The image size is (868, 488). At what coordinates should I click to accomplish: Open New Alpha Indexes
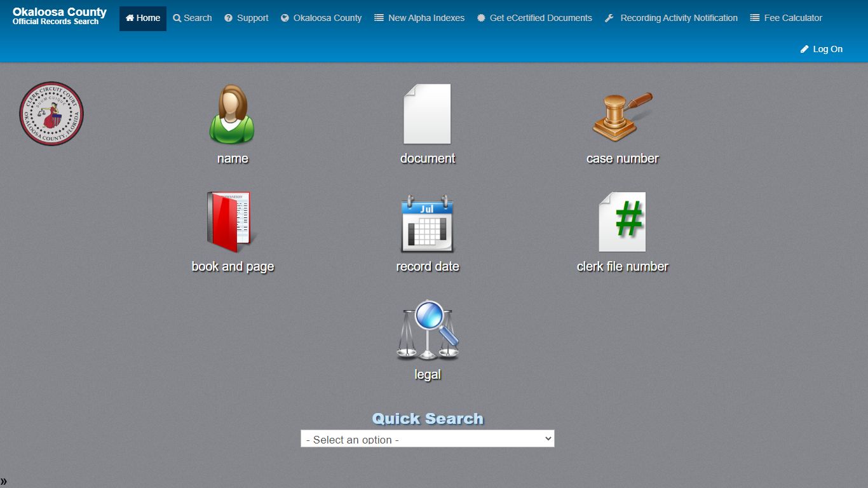click(x=419, y=18)
